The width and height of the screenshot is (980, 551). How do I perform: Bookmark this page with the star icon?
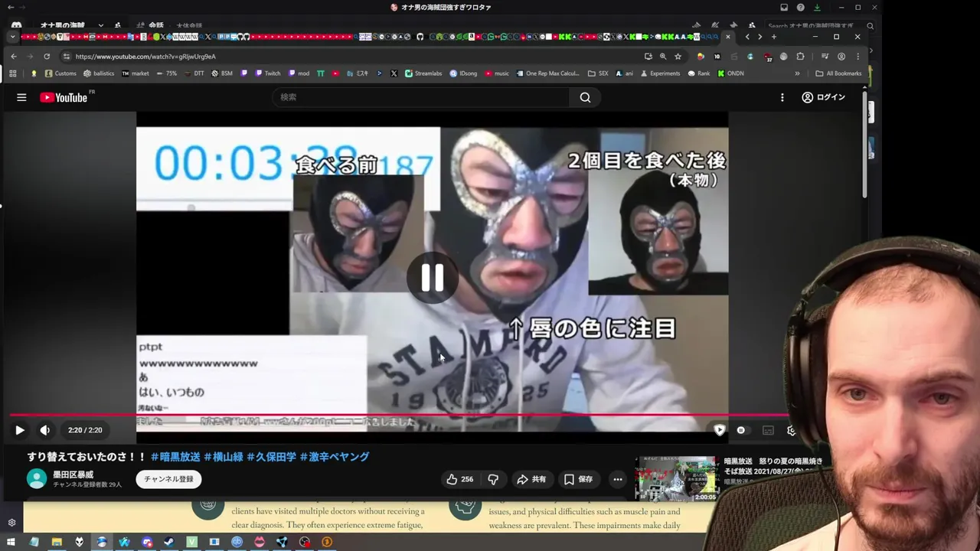tap(678, 56)
